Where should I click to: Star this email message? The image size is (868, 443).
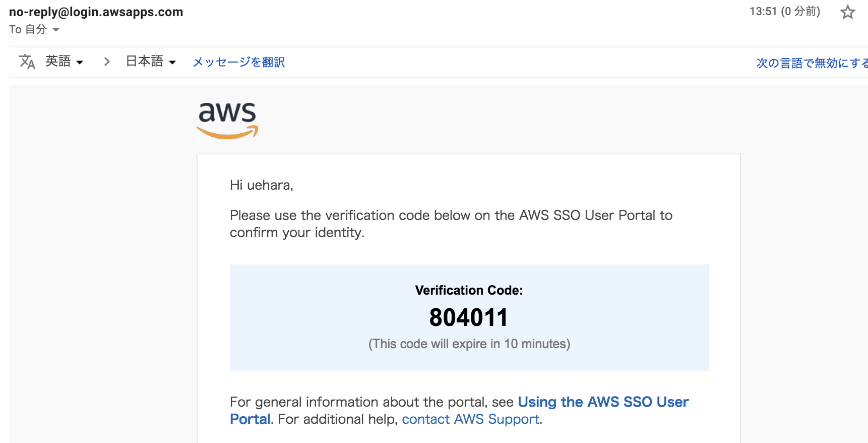pyautogui.click(x=847, y=12)
